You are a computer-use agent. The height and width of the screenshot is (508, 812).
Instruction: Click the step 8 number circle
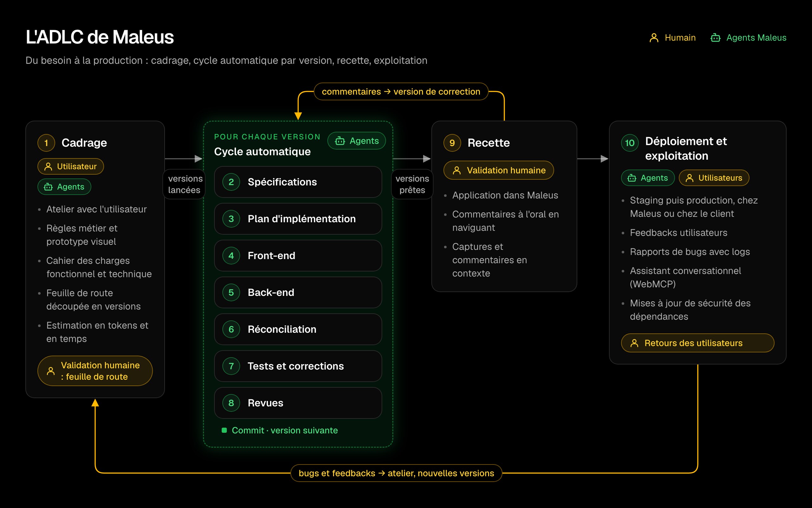click(231, 403)
